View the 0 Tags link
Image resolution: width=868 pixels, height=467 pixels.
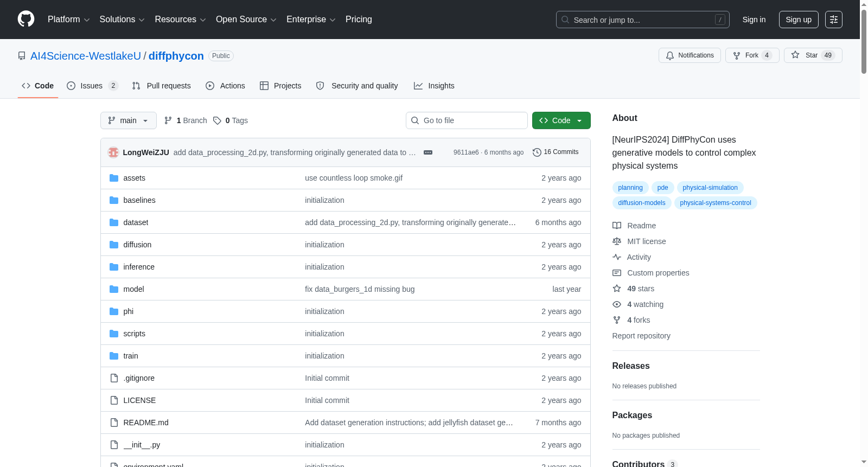[x=231, y=120]
